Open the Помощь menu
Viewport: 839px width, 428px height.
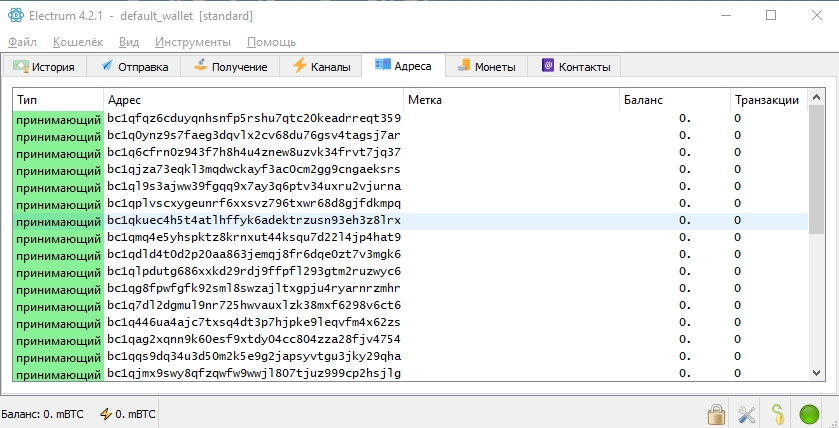pyautogui.click(x=271, y=42)
